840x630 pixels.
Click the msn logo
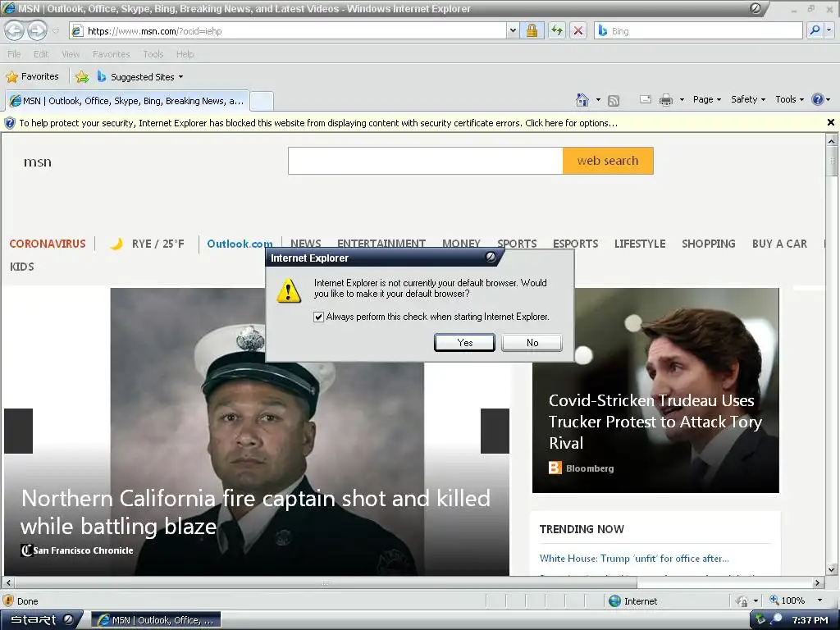pyautogui.click(x=38, y=162)
